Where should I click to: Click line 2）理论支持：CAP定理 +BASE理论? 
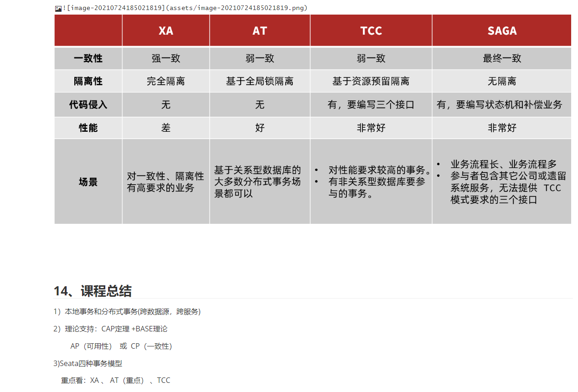coord(111,329)
